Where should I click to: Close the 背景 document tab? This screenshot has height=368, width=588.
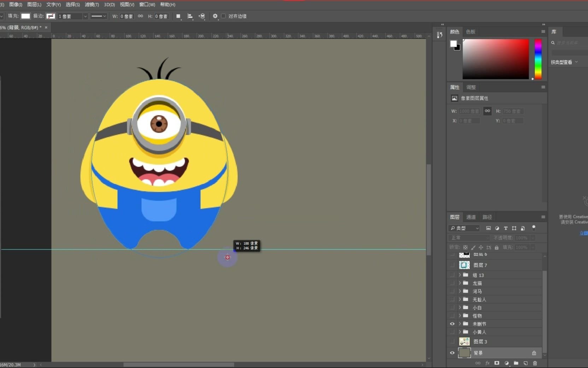click(x=46, y=27)
